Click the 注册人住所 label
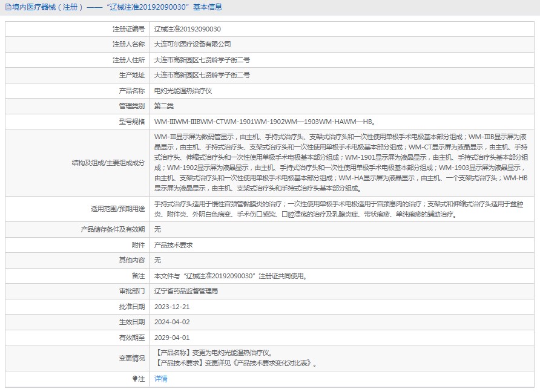 [x=128, y=60]
